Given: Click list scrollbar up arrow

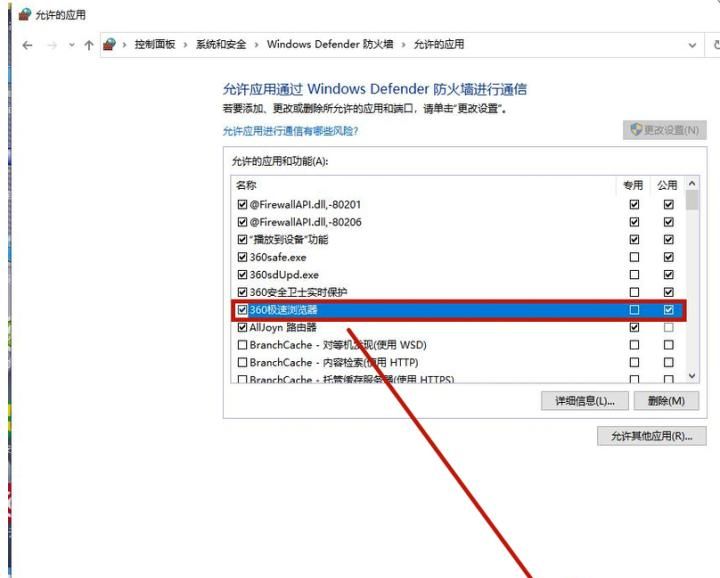Looking at the screenshot, I should [x=692, y=184].
